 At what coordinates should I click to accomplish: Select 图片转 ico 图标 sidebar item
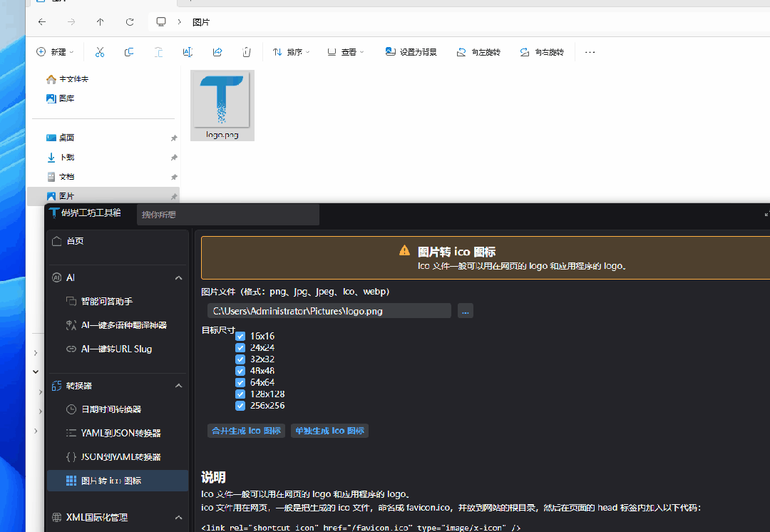click(118, 481)
